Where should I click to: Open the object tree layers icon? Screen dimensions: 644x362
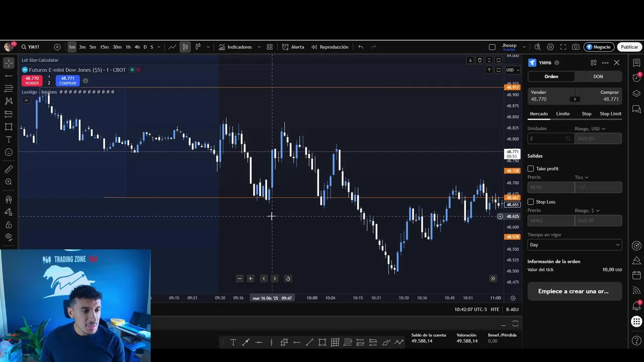[636, 94]
